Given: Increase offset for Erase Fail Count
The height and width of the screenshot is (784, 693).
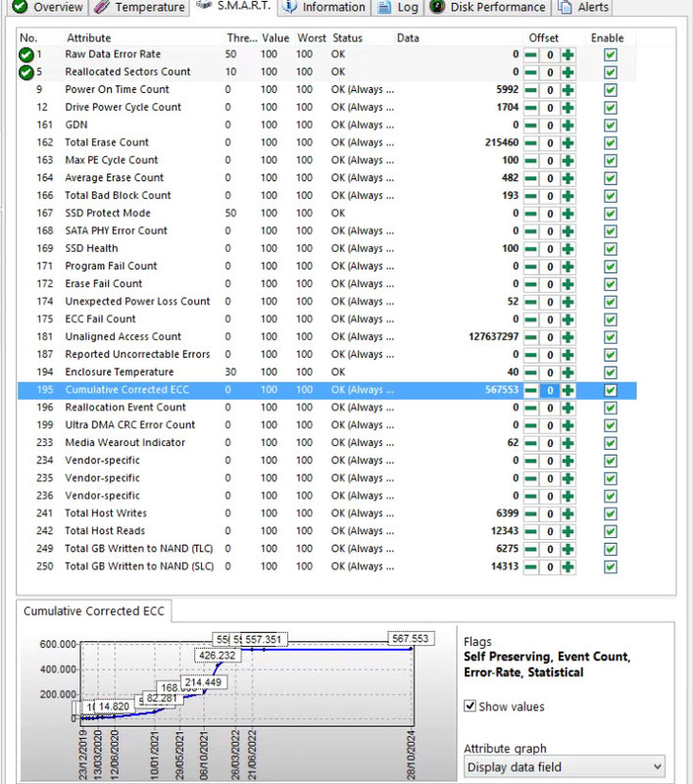Looking at the screenshot, I should (x=568, y=284).
